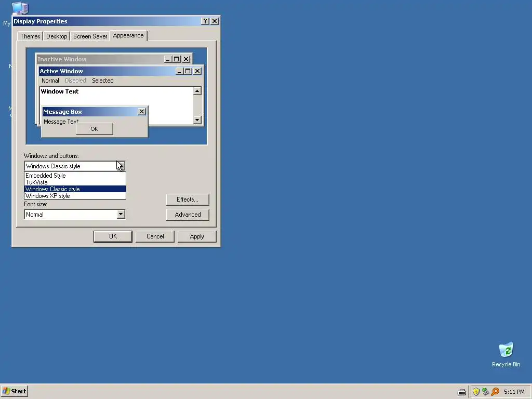Select the Appearance tab
532x399 pixels.
(128, 35)
